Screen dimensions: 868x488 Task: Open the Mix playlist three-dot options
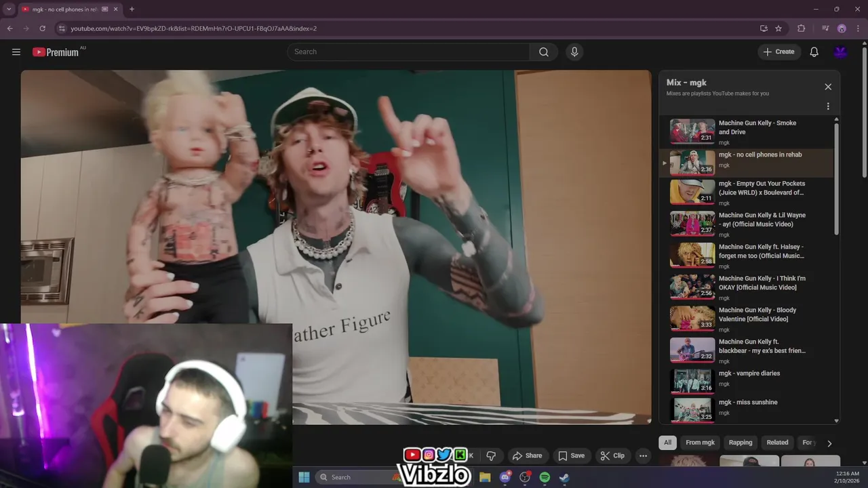[x=828, y=106]
